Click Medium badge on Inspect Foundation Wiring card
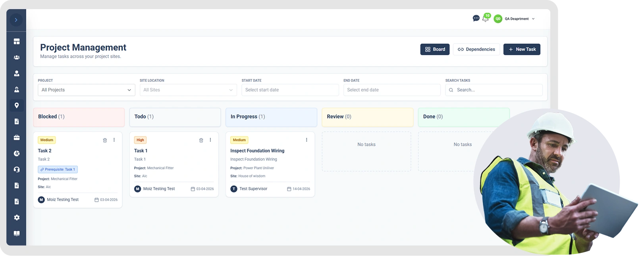The width and height of the screenshot is (644, 256). tap(239, 140)
